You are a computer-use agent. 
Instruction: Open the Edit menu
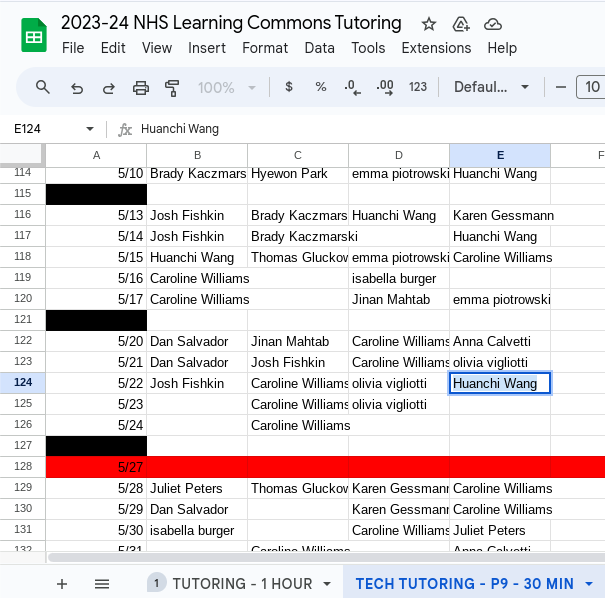click(113, 48)
